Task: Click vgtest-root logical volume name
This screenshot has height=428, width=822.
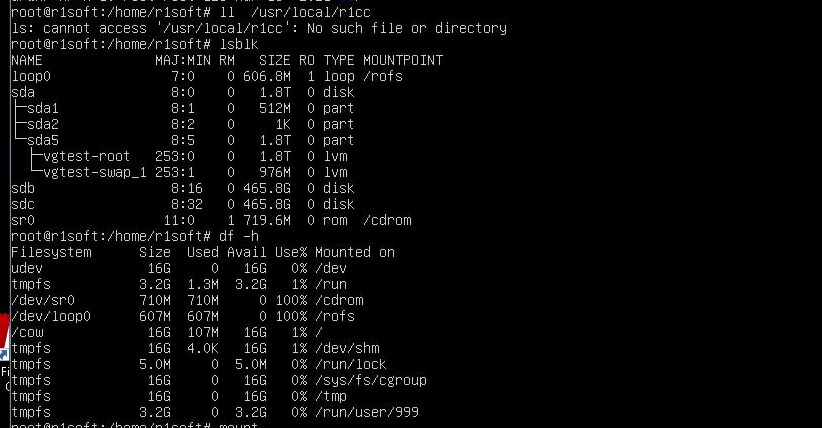Action: pos(86,156)
